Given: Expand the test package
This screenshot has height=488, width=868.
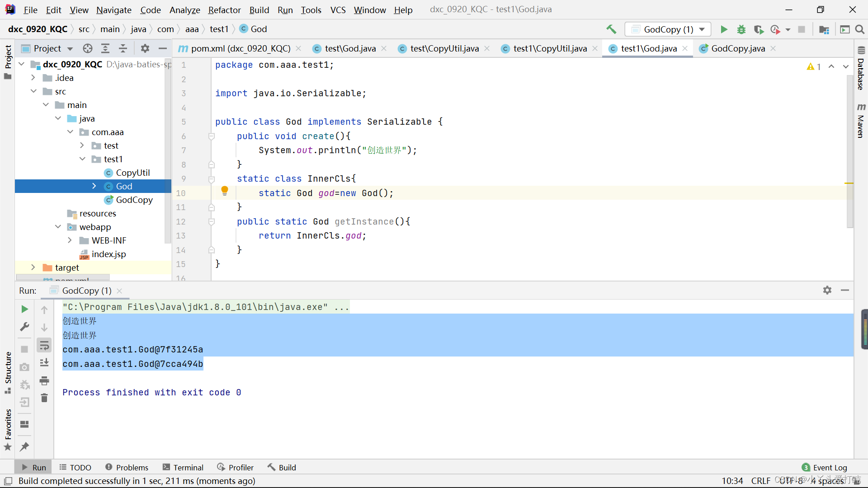Looking at the screenshot, I should (82, 145).
